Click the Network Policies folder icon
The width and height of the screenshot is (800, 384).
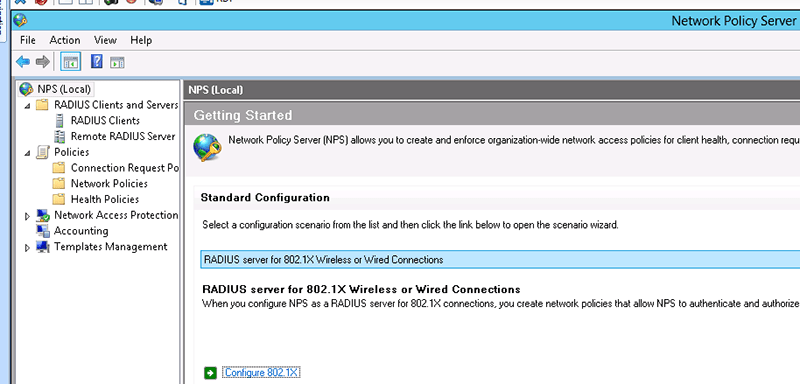(x=59, y=184)
